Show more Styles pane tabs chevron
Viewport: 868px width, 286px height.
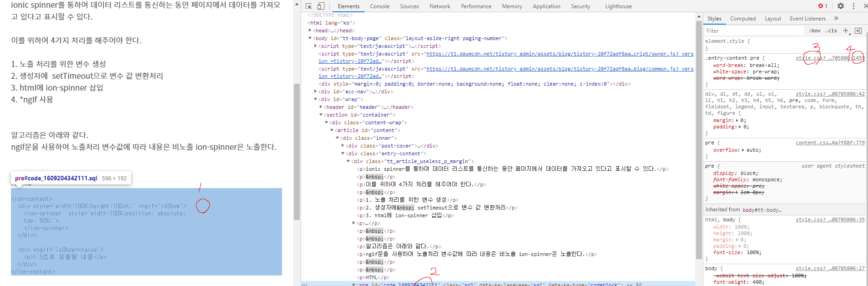point(836,18)
